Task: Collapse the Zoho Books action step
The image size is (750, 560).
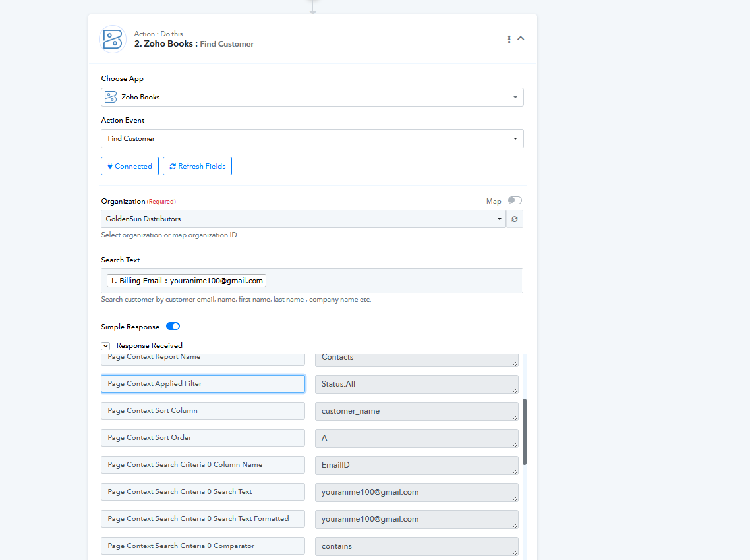Action: pos(521,38)
